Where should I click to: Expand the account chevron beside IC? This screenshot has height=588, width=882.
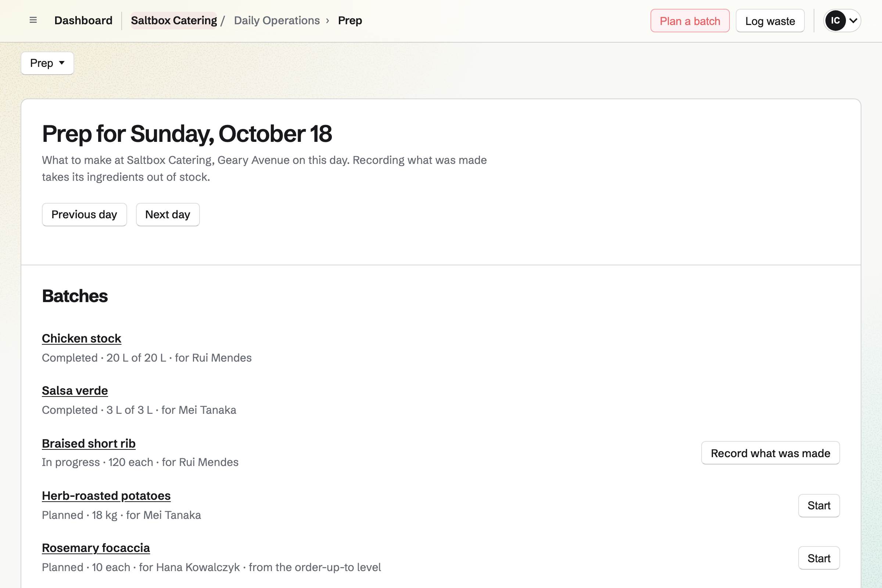pos(853,20)
